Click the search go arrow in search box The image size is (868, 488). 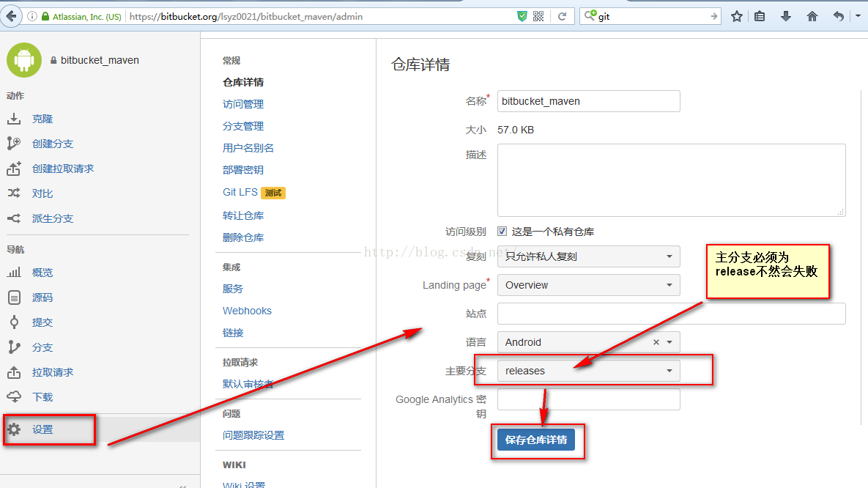[713, 17]
